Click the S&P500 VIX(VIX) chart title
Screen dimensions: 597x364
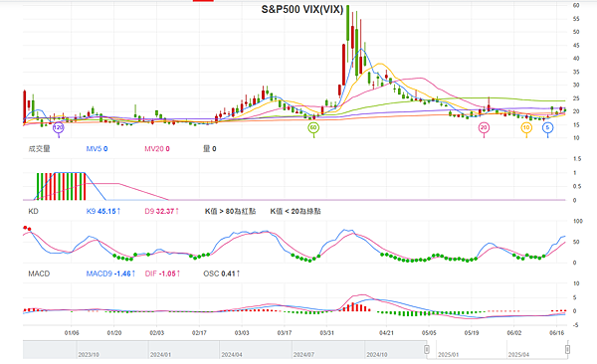(302, 10)
